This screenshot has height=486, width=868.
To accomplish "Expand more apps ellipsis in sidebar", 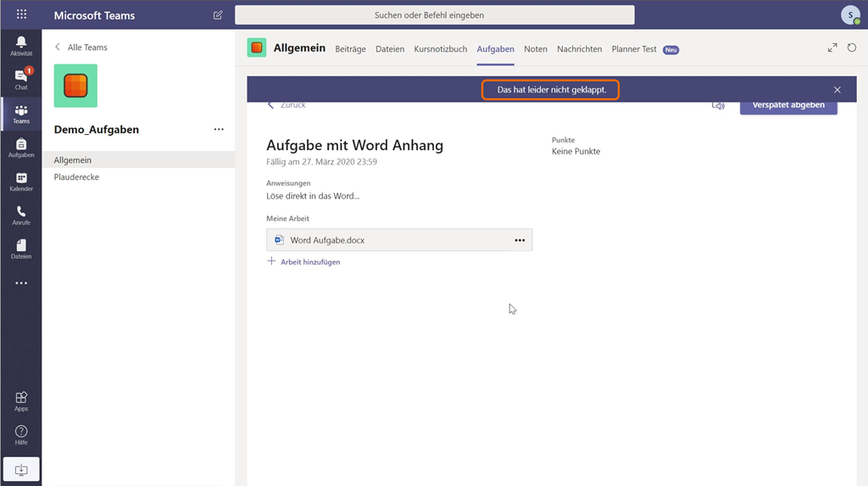I will click(x=21, y=283).
